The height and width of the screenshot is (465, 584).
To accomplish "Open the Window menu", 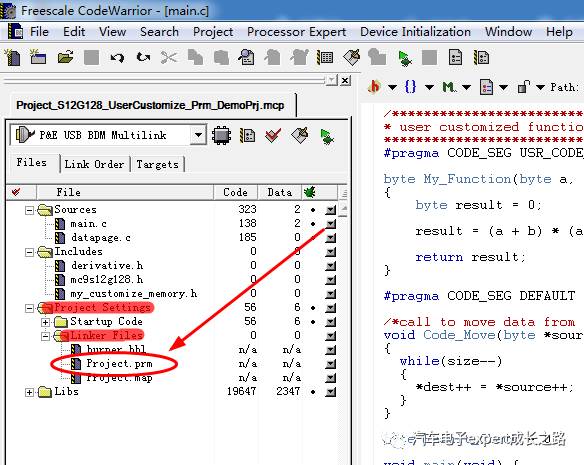I will [x=508, y=32].
